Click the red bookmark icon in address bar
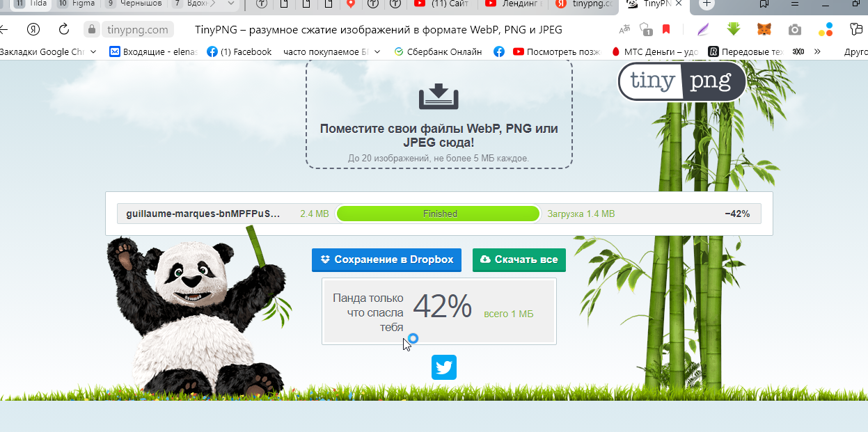Screen dimensions: 868x432 click(666, 29)
